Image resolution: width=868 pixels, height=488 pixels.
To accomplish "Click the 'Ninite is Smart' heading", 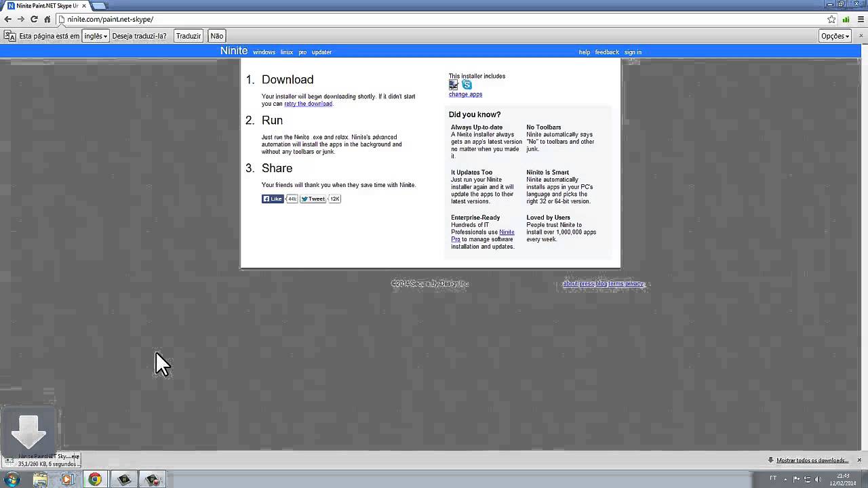I will (x=548, y=173).
